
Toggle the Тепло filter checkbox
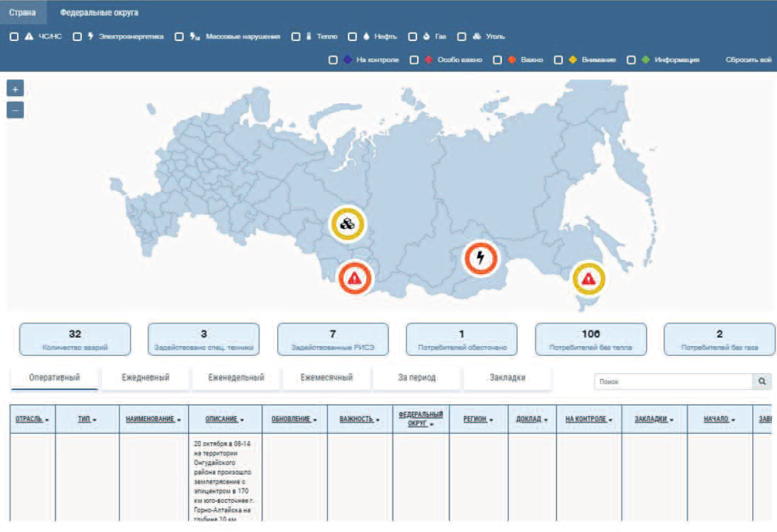(x=296, y=37)
